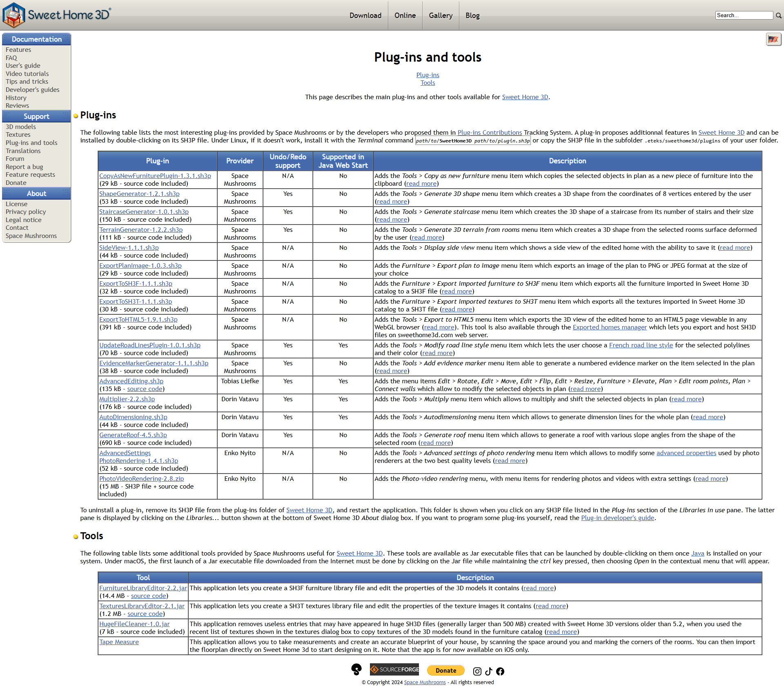Open History in the sidebar
Screen dimensions: 784x689
[x=16, y=98]
